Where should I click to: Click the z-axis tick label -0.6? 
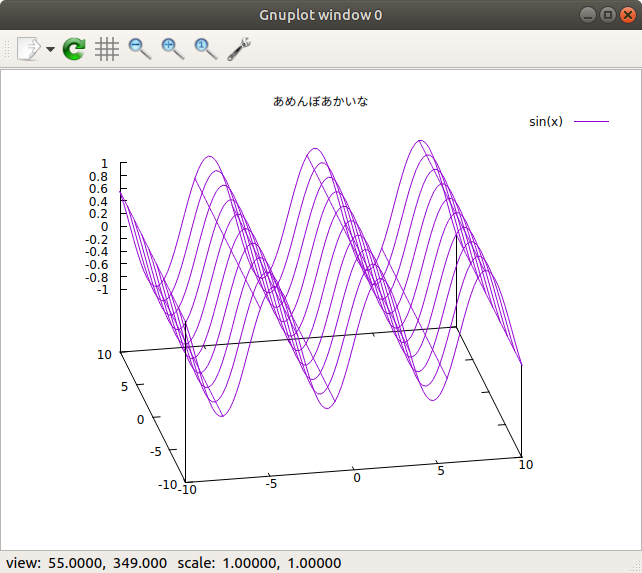pos(97,265)
